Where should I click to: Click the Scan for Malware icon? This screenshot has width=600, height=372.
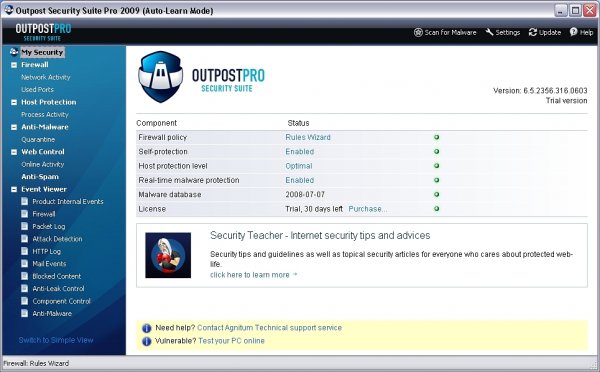coord(418,33)
